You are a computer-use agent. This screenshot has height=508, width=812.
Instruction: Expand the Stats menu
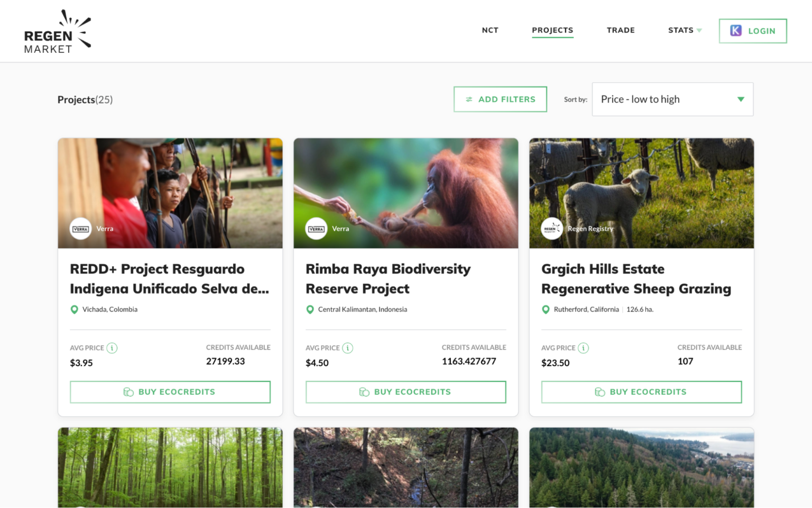click(684, 30)
